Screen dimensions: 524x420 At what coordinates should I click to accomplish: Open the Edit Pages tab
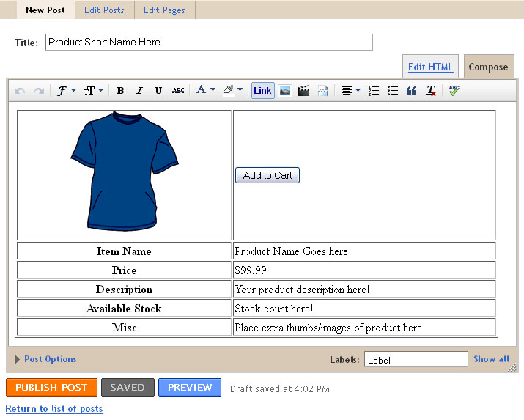pyautogui.click(x=164, y=10)
